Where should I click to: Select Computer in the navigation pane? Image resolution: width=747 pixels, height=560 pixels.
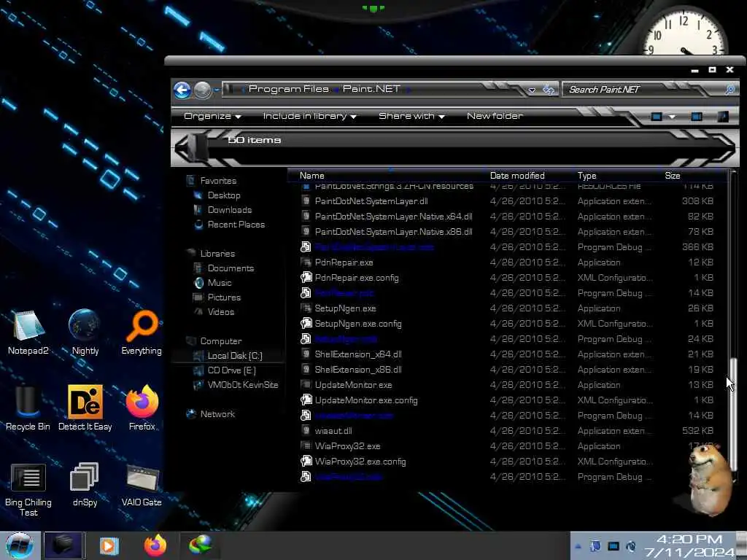tap(220, 341)
